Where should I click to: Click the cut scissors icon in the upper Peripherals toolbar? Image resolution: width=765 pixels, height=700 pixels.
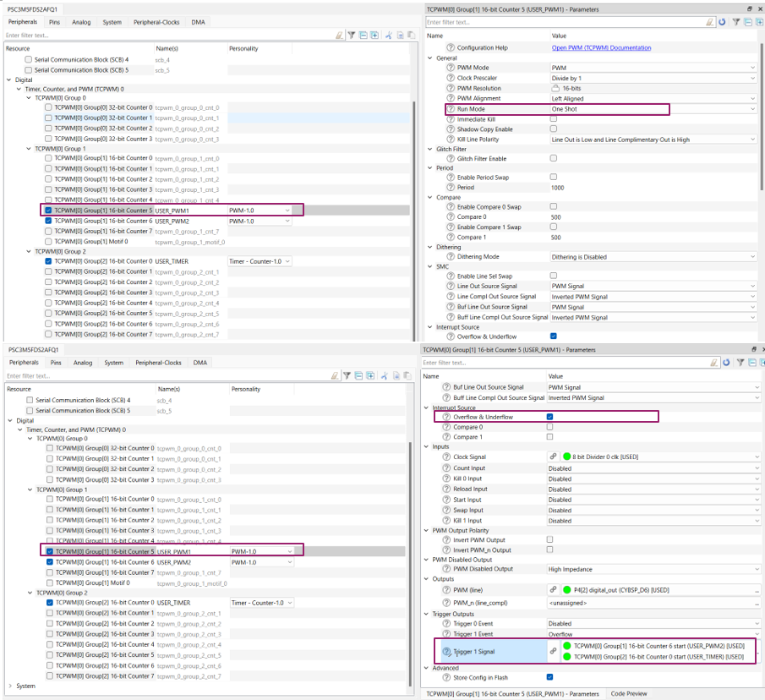(x=388, y=36)
